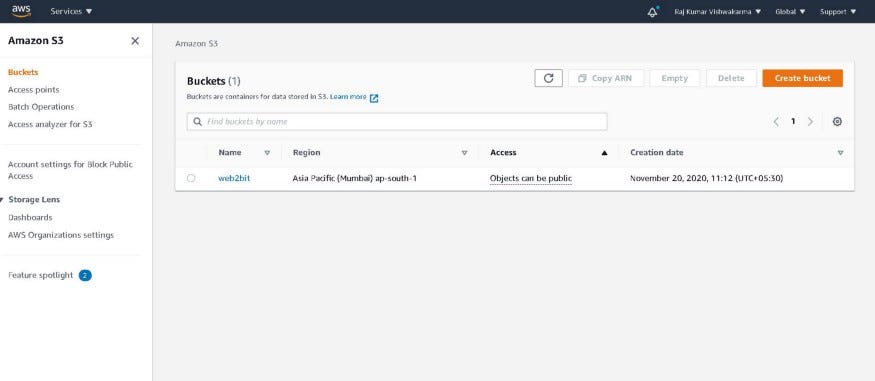This screenshot has width=875, height=381.
Task: Click the Amazon S3 breadcrumb
Action: [x=196, y=44]
